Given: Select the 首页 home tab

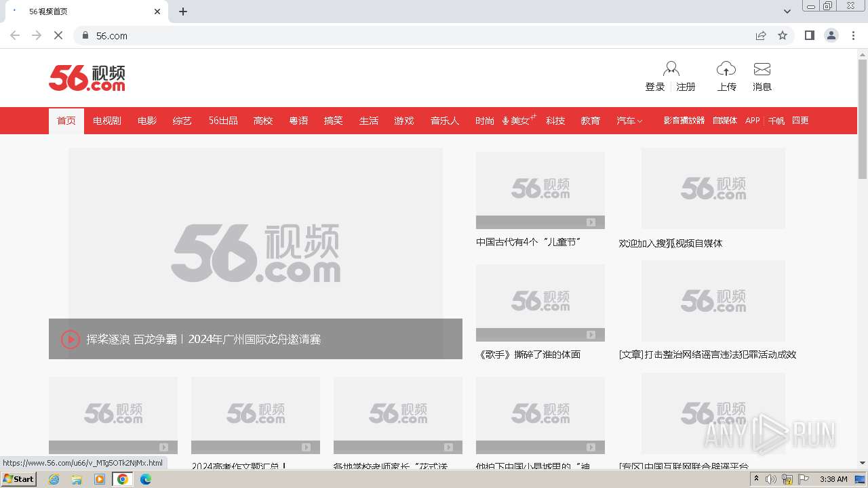Looking at the screenshot, I should (66, 121).
